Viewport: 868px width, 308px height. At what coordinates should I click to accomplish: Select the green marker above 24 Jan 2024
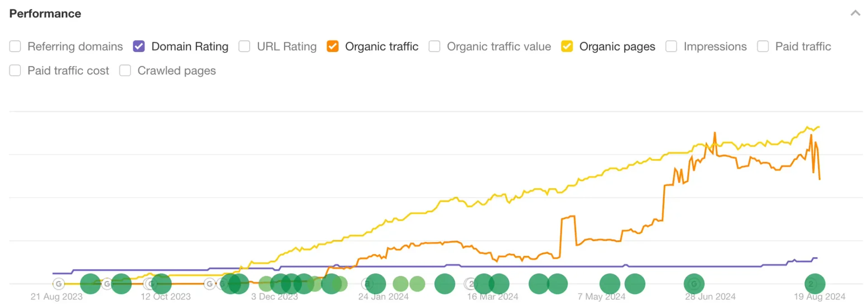click(376, 284)
